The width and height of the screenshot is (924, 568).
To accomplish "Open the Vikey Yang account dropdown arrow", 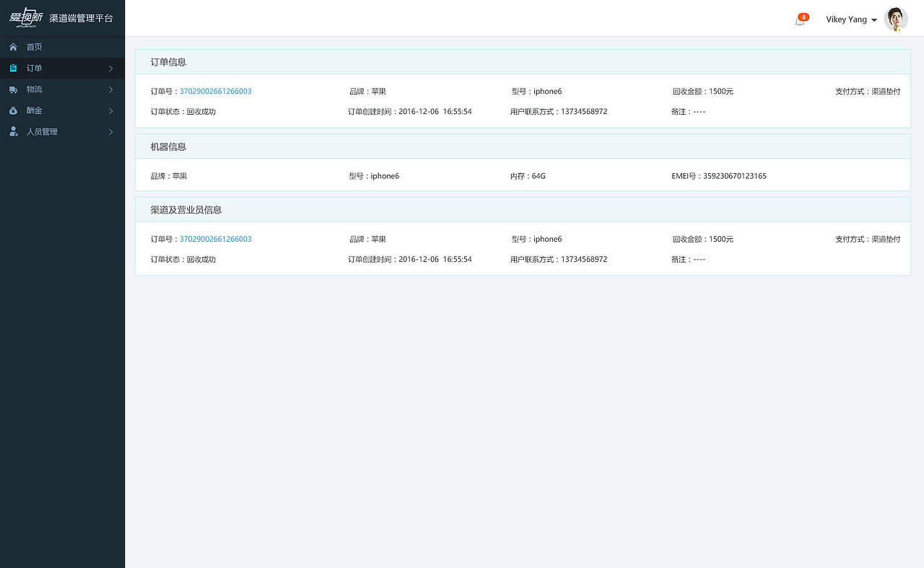I will pos(874,20).
